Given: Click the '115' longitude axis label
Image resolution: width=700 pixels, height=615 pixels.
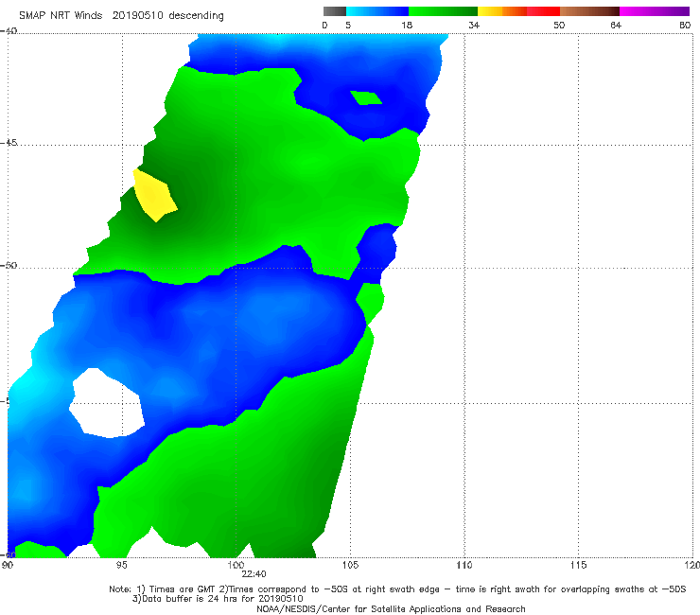Looking at the screenshot, I should [579, 566].
